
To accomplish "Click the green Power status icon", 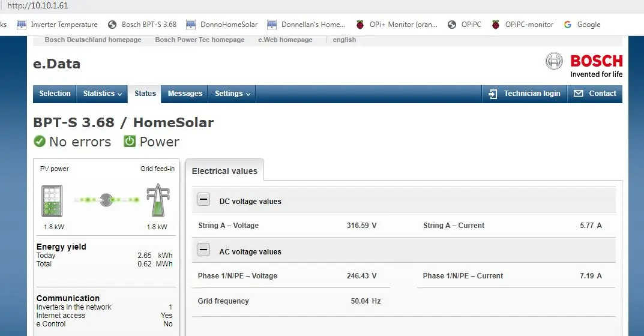I will 130,142.
